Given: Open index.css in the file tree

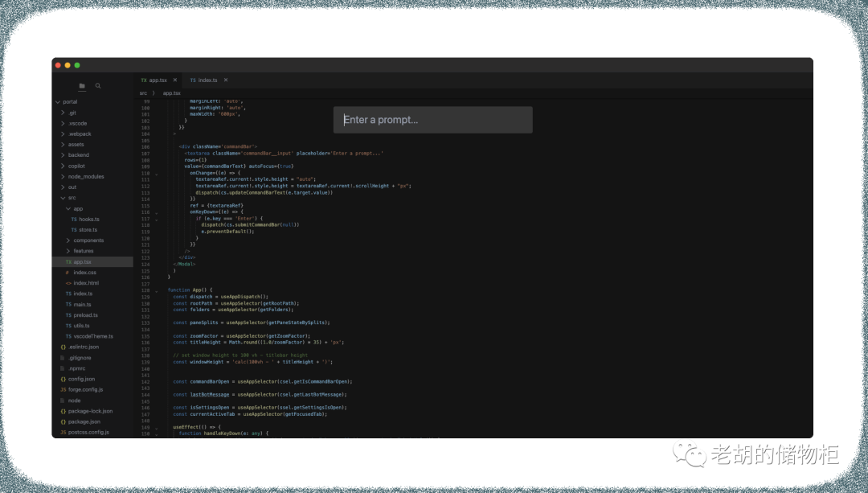Looking at the screenshot, I should (84, 273).
